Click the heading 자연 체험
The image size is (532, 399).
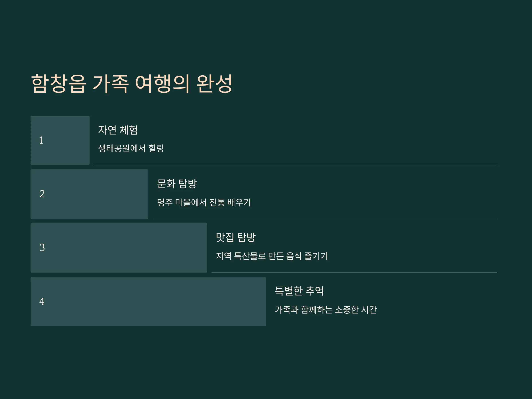point(118,130)
